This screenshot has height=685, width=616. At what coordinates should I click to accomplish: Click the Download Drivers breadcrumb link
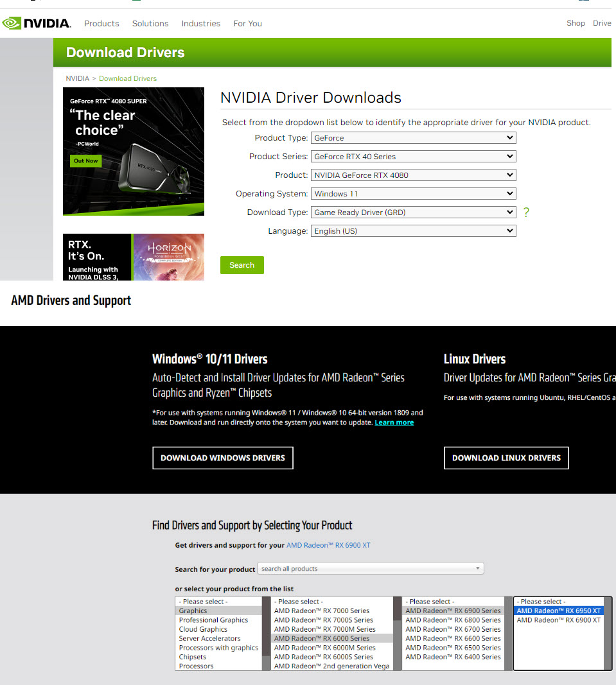click(127, 78)
